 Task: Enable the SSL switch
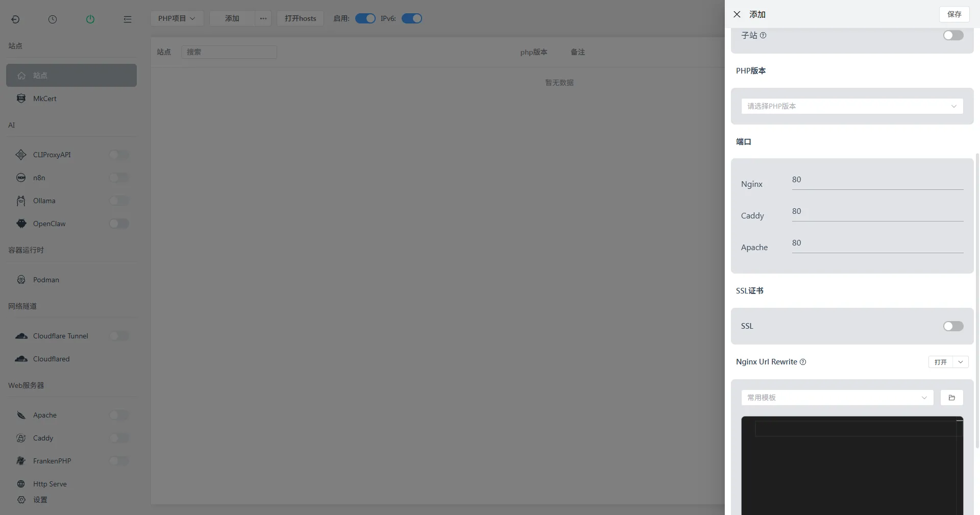click(953, 326)
